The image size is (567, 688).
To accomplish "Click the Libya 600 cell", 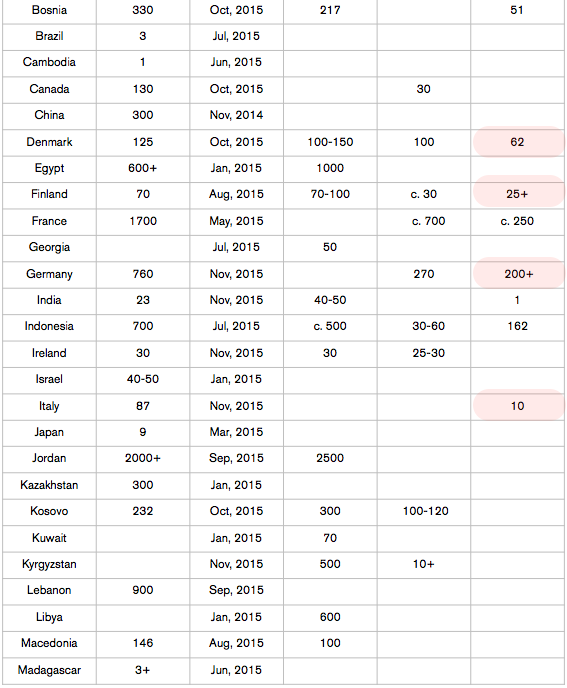I will click(330, 617).
